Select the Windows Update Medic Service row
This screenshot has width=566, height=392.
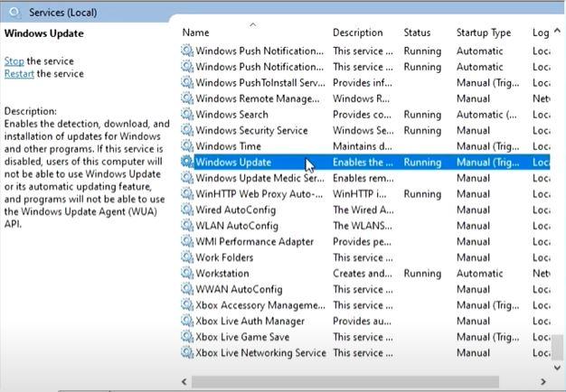coord(365,178)
